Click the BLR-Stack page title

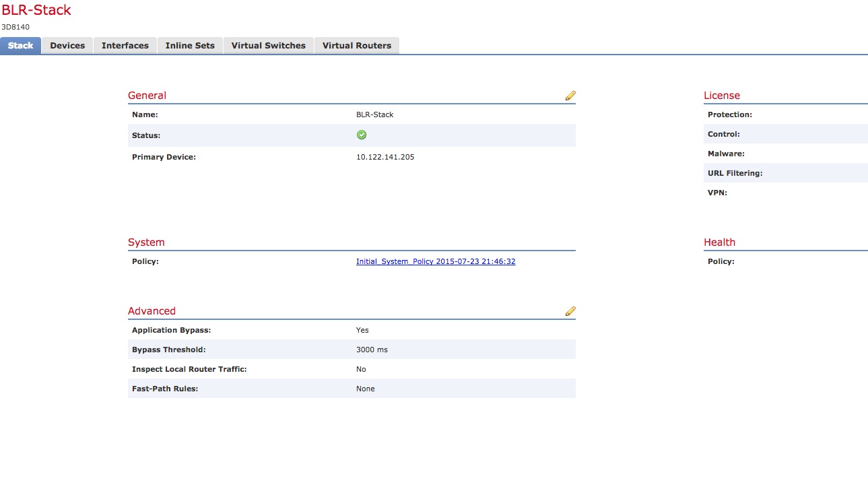pos(36,10)
